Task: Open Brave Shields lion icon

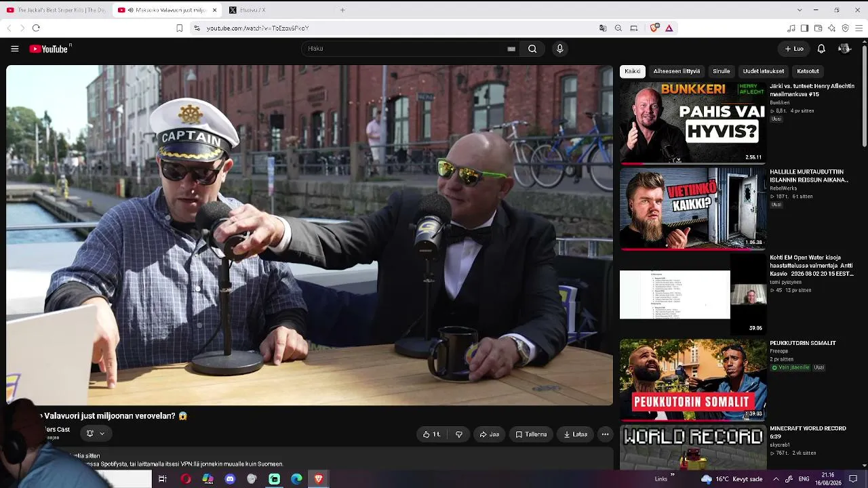Action: tap(654, 28)
